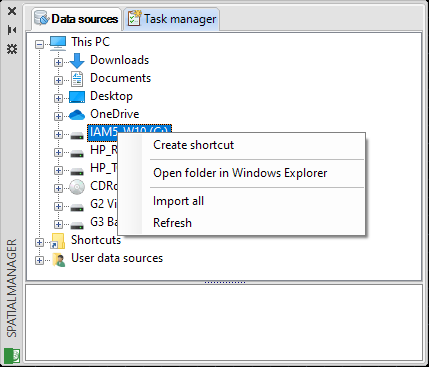Choose Import all from context menu

coord(241,201)
